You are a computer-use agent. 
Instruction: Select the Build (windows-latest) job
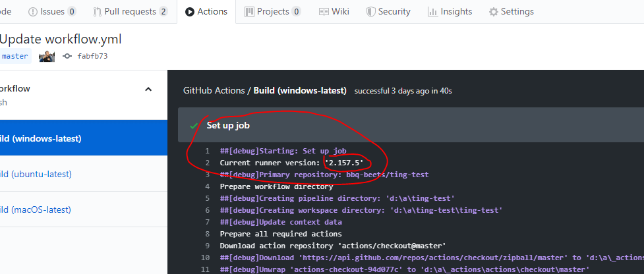(83, 138)
